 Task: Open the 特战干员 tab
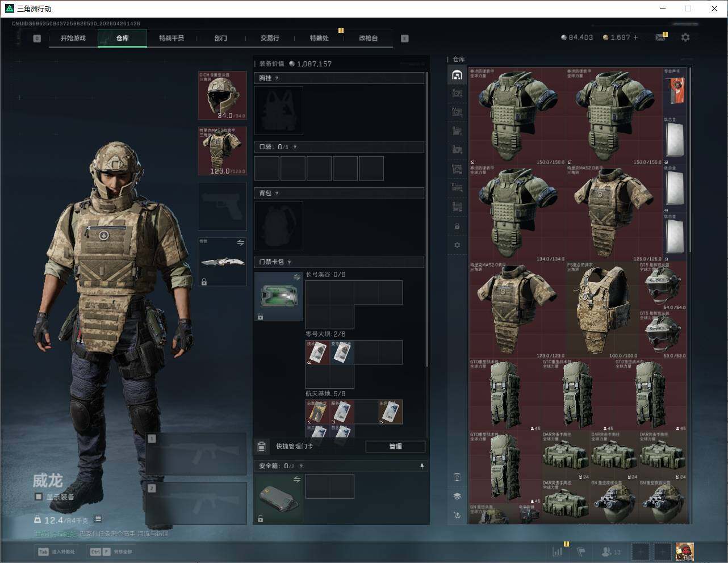click(x=171, y=38)
